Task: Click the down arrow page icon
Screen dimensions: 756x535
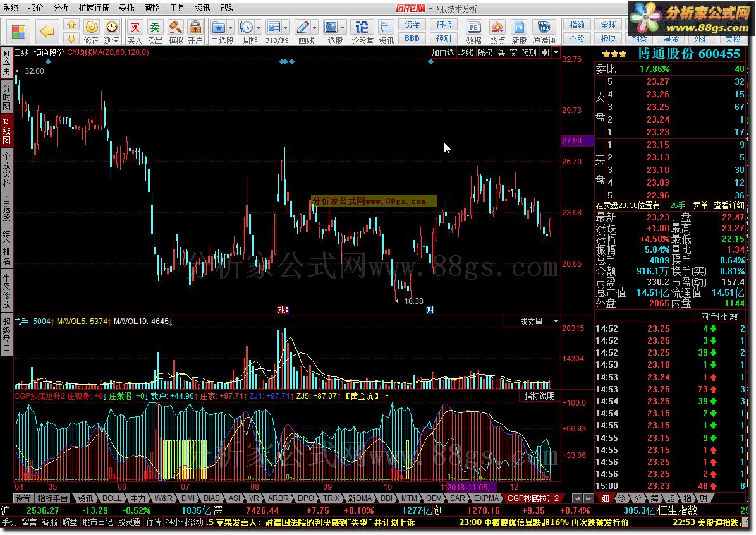Action: pos(71,39)
